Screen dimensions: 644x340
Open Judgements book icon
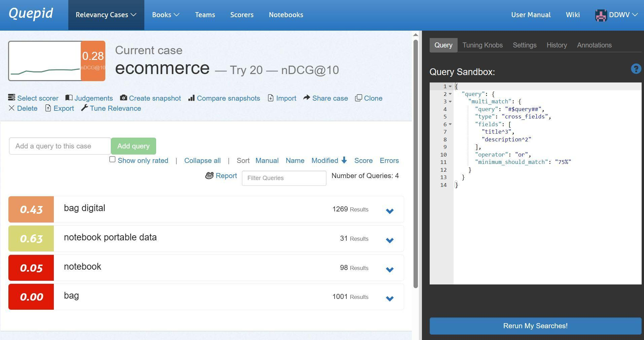(x=69, y=98)
